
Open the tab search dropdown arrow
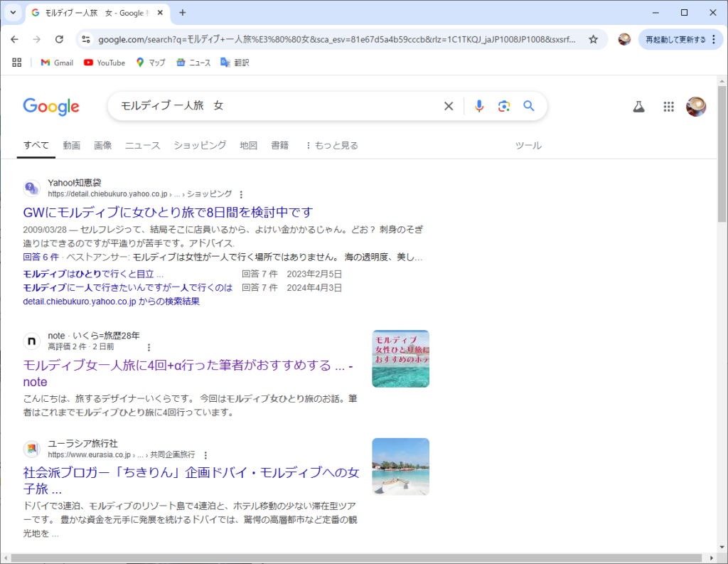tap(13, 13)
